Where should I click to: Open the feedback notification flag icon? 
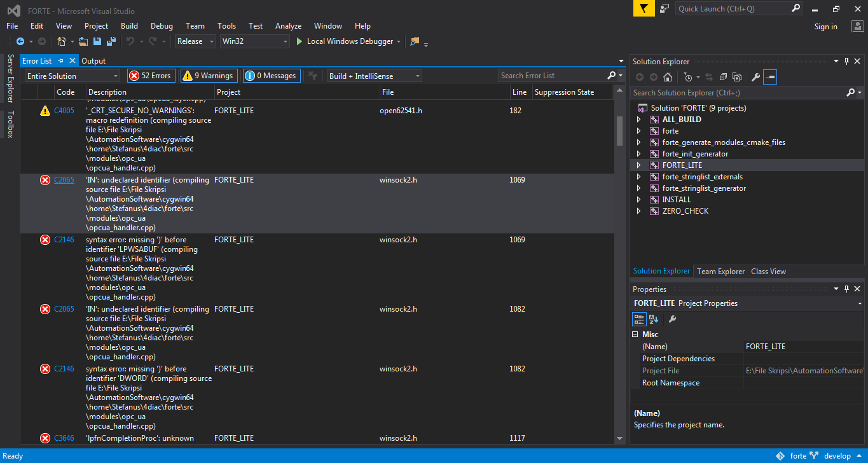coord(644,8)
